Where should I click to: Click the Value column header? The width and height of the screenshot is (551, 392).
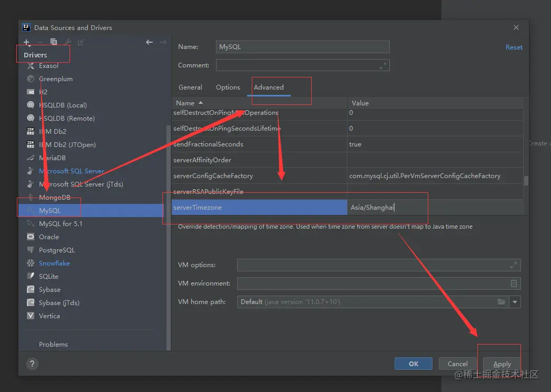point(435,103)
